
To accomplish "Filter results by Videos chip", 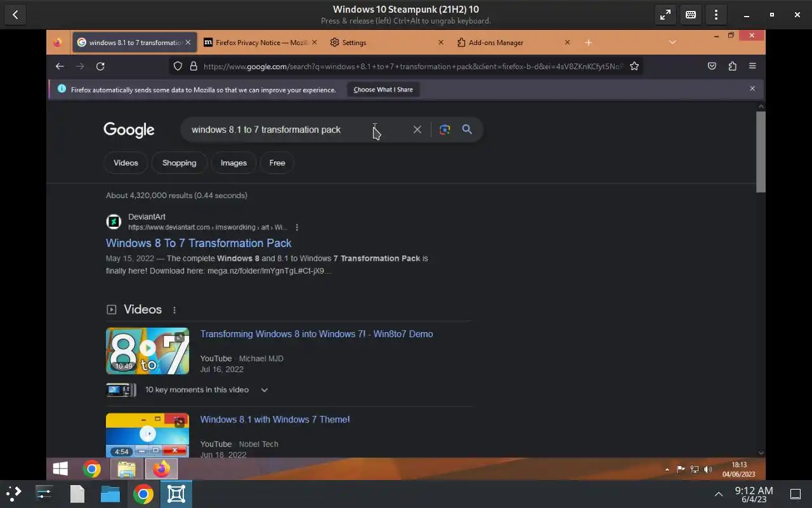I will pyautogui.click(x=126, y=163).
